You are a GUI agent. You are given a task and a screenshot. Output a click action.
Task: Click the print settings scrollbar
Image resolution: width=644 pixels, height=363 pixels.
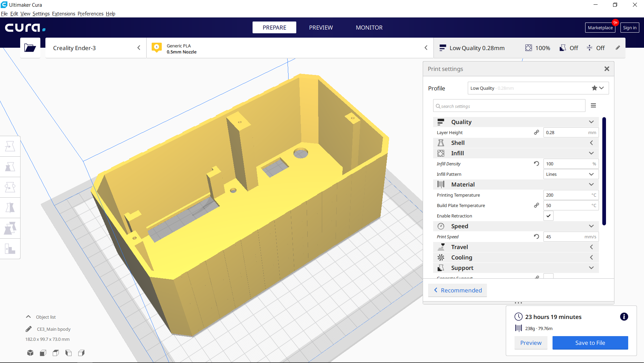pyautogui.click(x=604, y=171)
